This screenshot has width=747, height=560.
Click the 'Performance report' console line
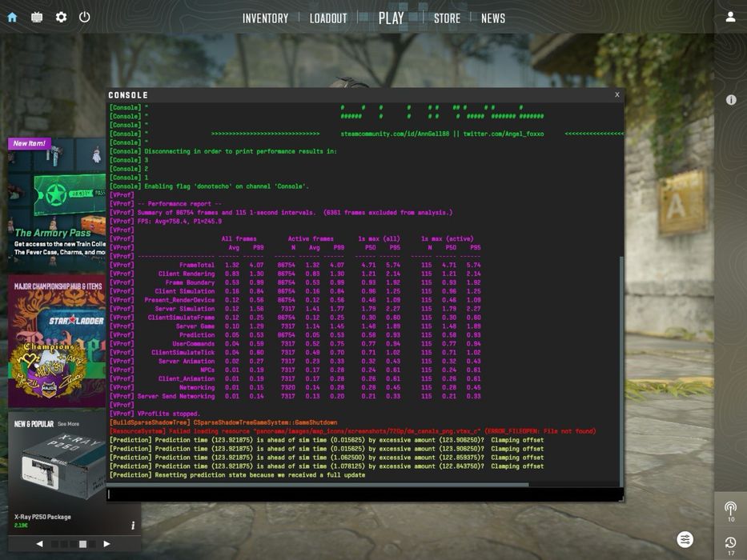165,204
